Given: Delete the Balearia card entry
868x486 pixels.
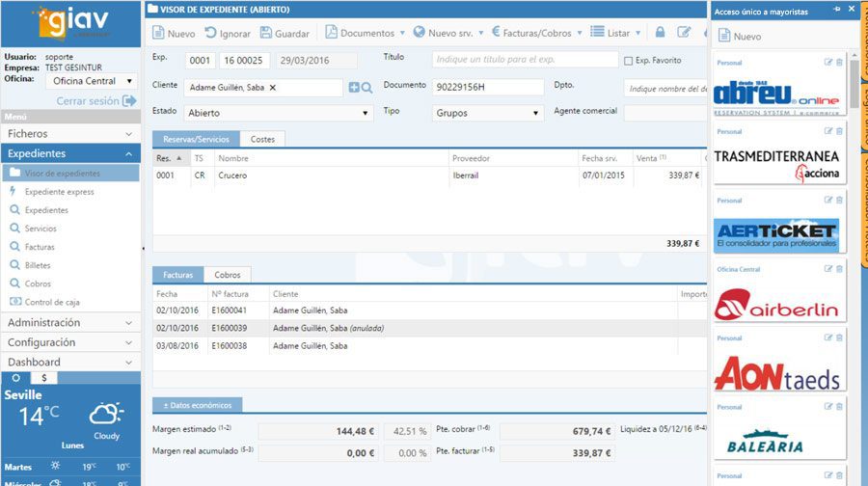Looking at the screenshot, I should pyautogui.click(x=839, y=407).
